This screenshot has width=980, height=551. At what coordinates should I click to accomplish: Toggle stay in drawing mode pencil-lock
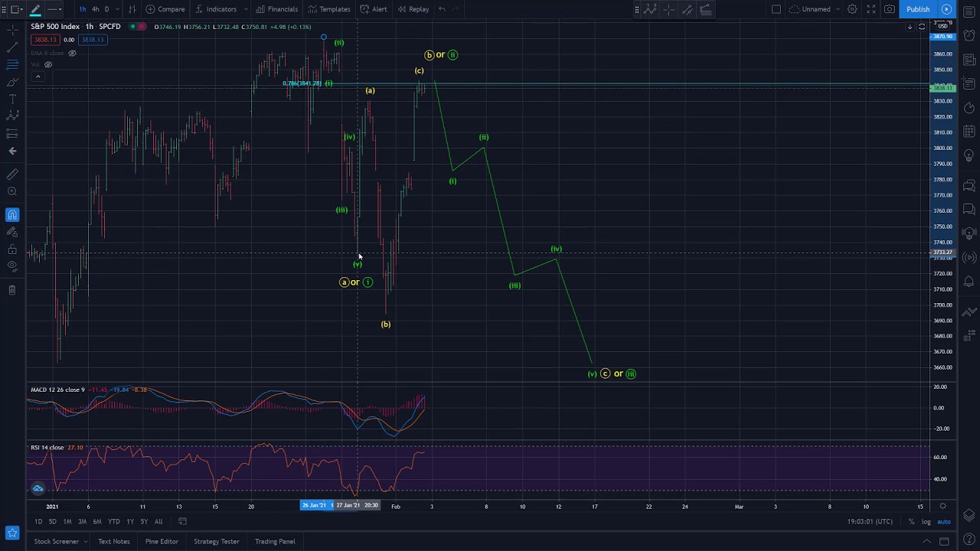click(x=12, y=232)
